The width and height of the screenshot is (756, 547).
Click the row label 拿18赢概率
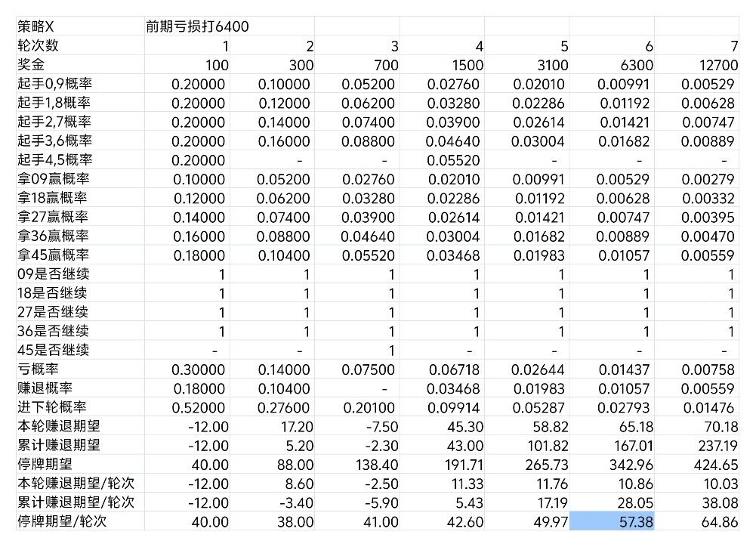pyautogui.click(x=52, y=198)
